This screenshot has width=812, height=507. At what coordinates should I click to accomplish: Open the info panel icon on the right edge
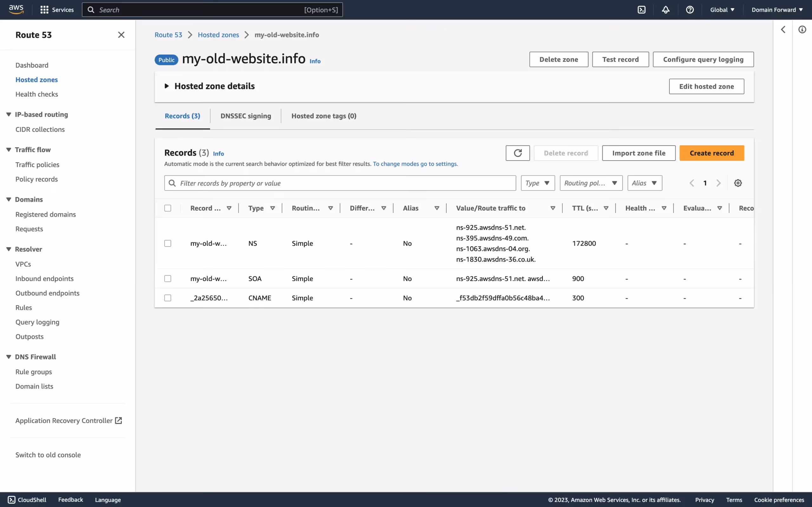coord(802,29)
